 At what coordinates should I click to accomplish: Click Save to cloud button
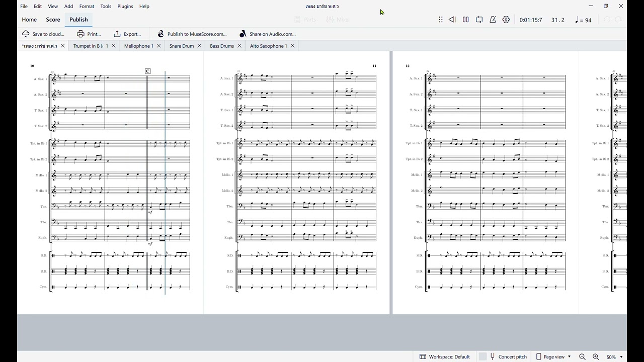pyautogui.click(x=43, y=34)
